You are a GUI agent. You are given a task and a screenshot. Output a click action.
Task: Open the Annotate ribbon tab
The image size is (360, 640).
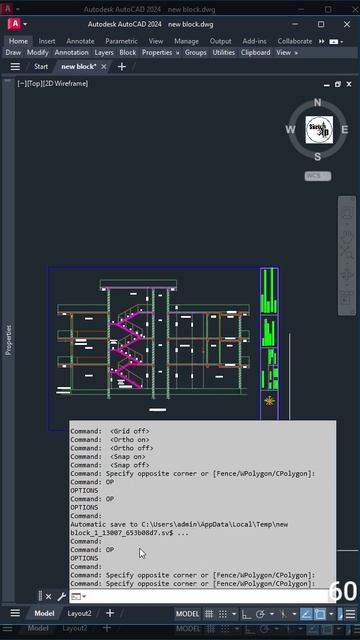pos(80,41)
